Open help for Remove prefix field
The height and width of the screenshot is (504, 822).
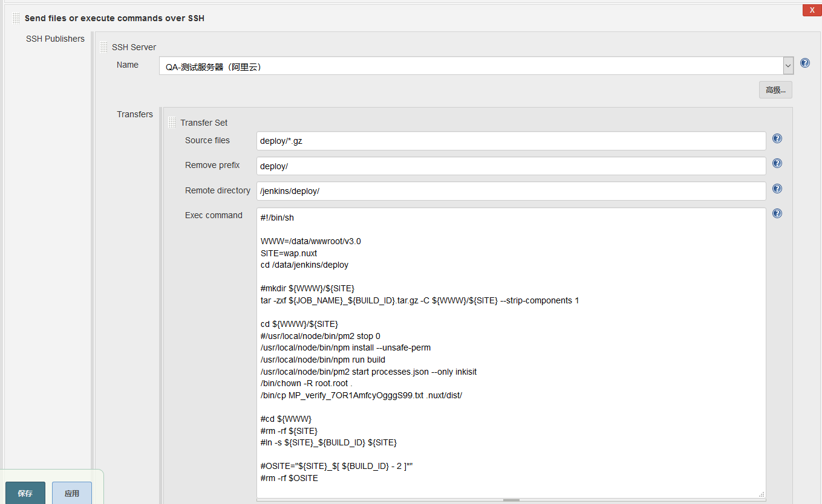[777, 163]
